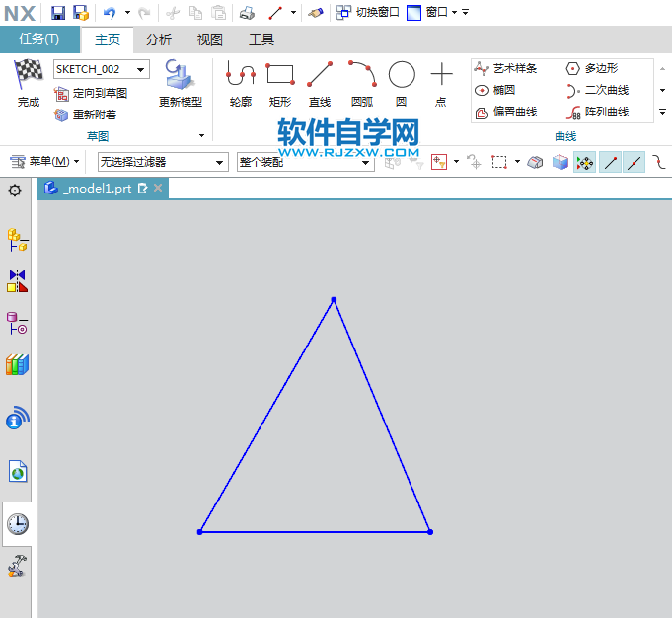Toggle the End Point snap option
The height and width of the screenshot is (618, 672).
pyautogui.click(x=610, y=162)
